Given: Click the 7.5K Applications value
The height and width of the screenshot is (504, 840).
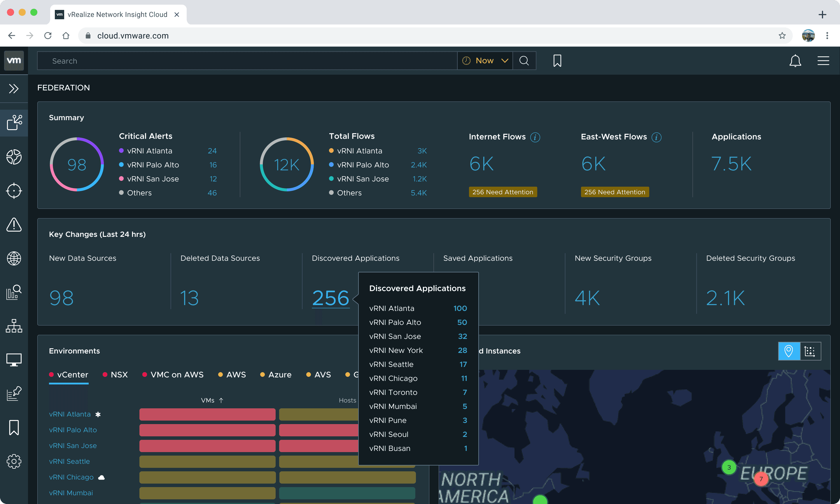Looking at the screenshot, I should 731,164.
